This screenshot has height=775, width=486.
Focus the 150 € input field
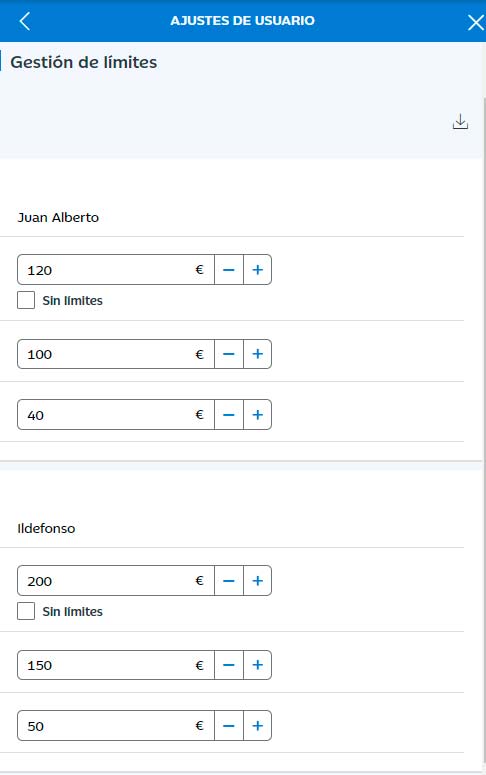coord(116,665)
